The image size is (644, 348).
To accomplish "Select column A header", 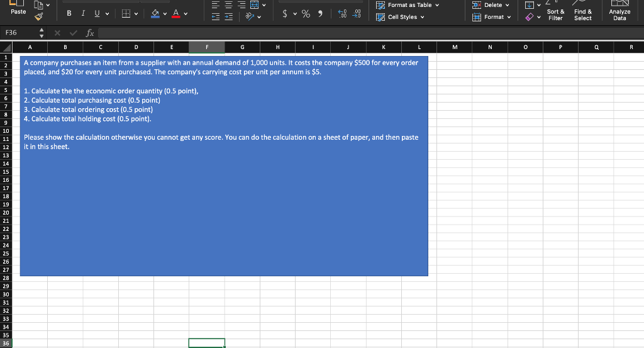I will click(x=30, y=47).
